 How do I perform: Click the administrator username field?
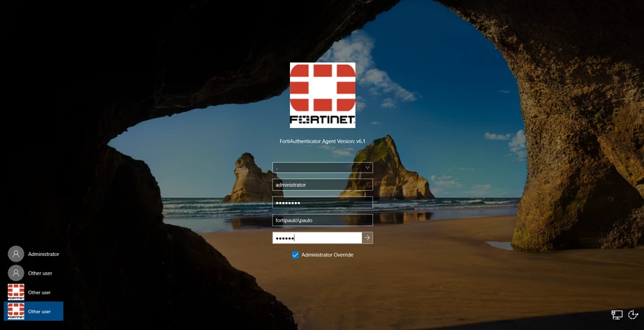[323, 185]
